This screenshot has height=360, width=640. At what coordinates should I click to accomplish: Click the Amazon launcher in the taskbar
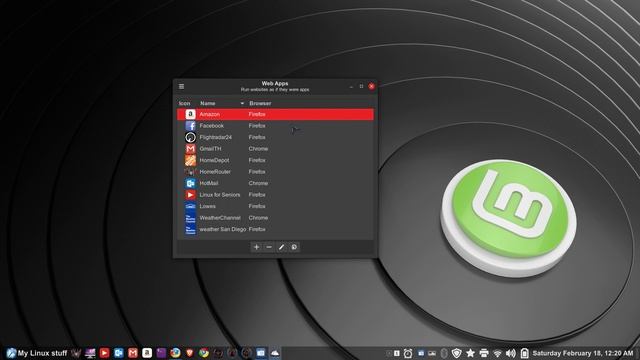tap(147, 353)
